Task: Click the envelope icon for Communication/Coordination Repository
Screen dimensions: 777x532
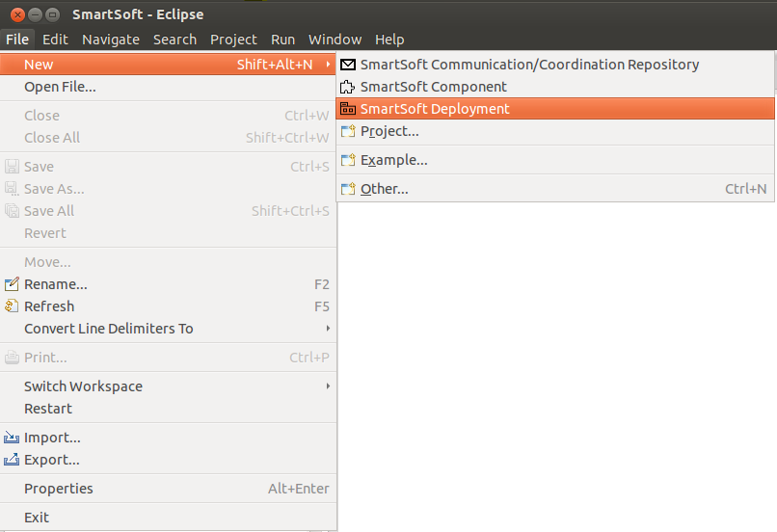Action: [x=348, y=65]
